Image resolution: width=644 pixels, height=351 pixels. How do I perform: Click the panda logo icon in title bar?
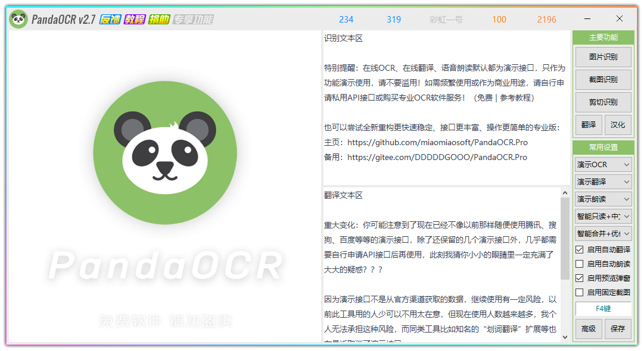[18, 20]
